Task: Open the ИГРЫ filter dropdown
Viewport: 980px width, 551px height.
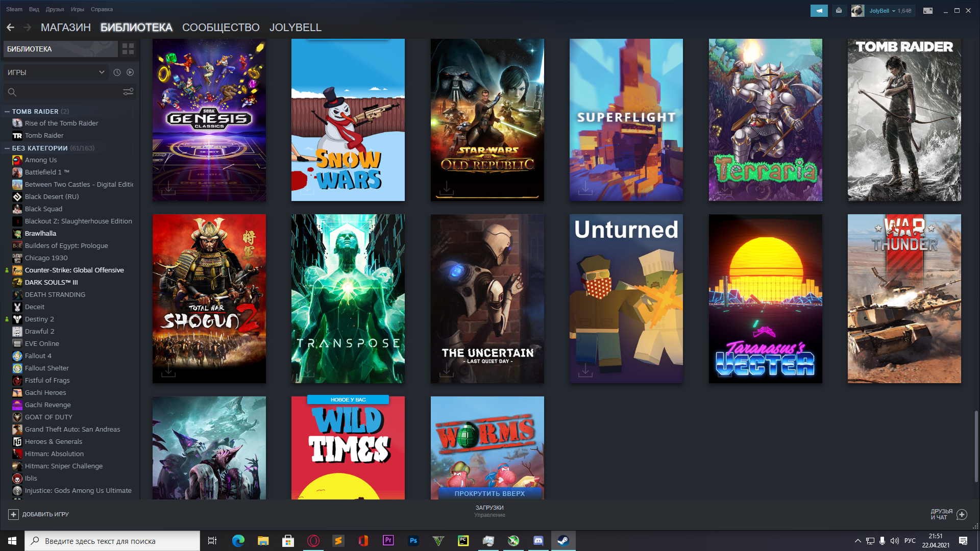Action: coord(56,72)
